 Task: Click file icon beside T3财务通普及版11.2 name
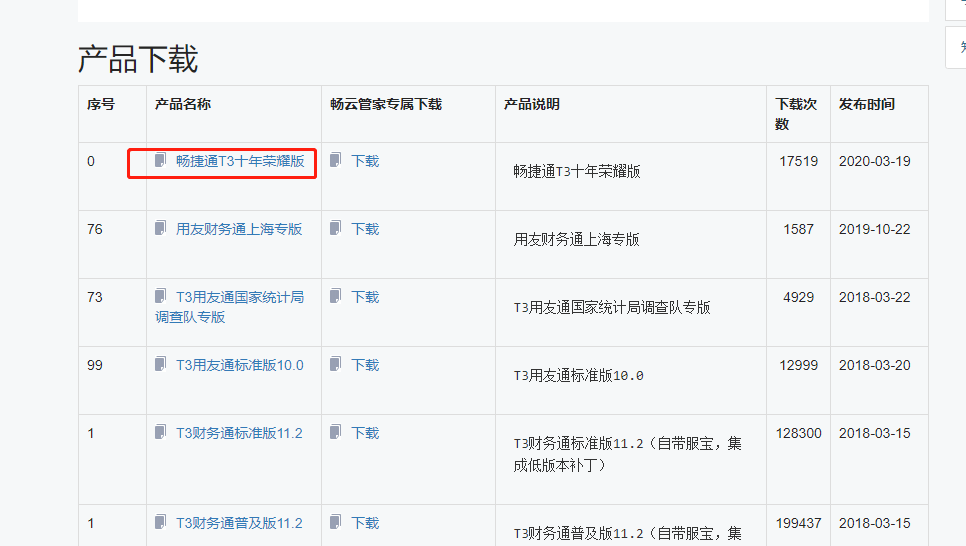pyautogui.click(x=160, y=522)
